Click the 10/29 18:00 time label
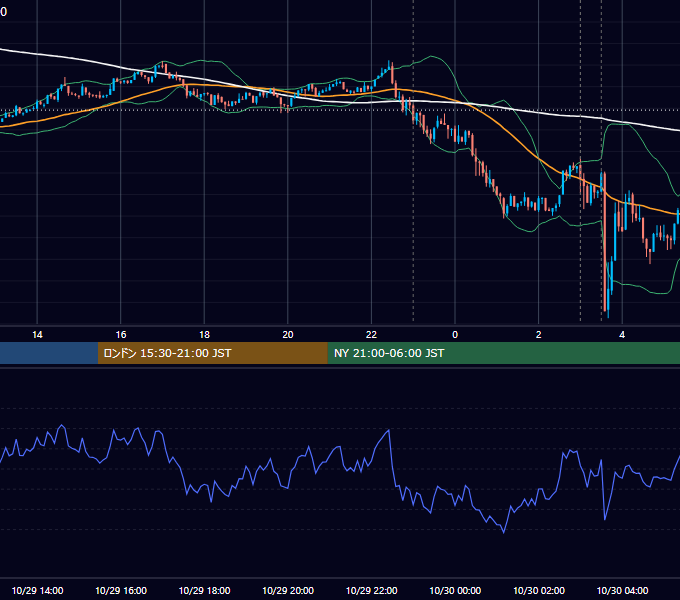The image size is (680, 600). tap(205, 590)
